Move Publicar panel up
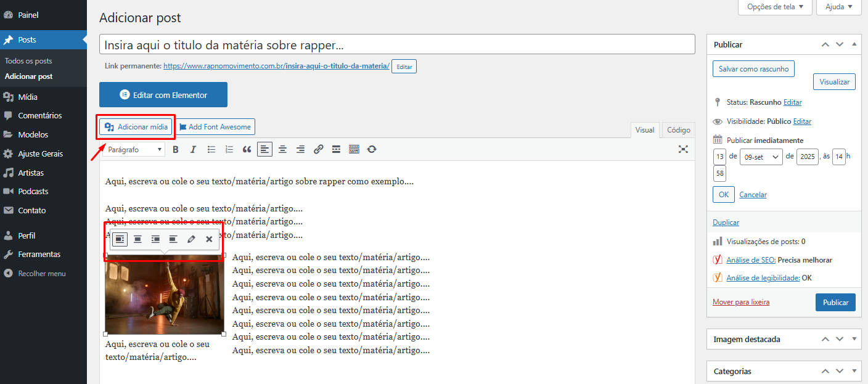This screenshot has width=868, height=384. click(x=825, y=44)
